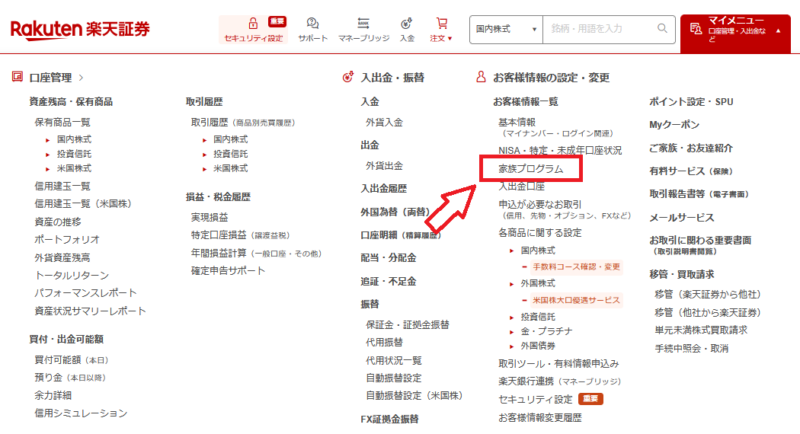Open 入出金履歴
This screenshot has height=434, width=800.
[x=384, y=188]
